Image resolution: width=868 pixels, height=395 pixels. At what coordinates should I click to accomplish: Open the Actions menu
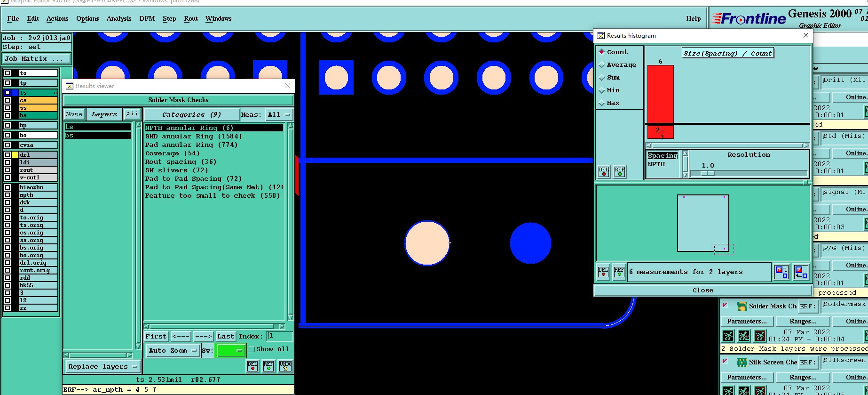57,19
